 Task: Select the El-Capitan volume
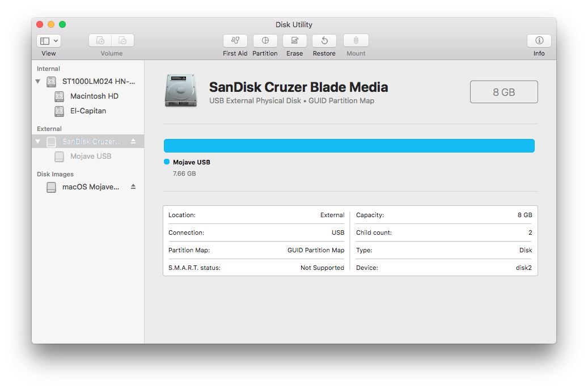tap(88, 111)
